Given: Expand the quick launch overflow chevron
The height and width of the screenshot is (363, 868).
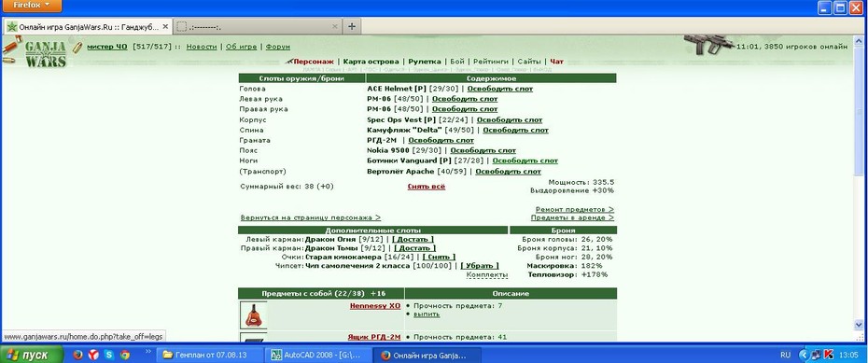Looking at the screenshot, I should point(147,352).
